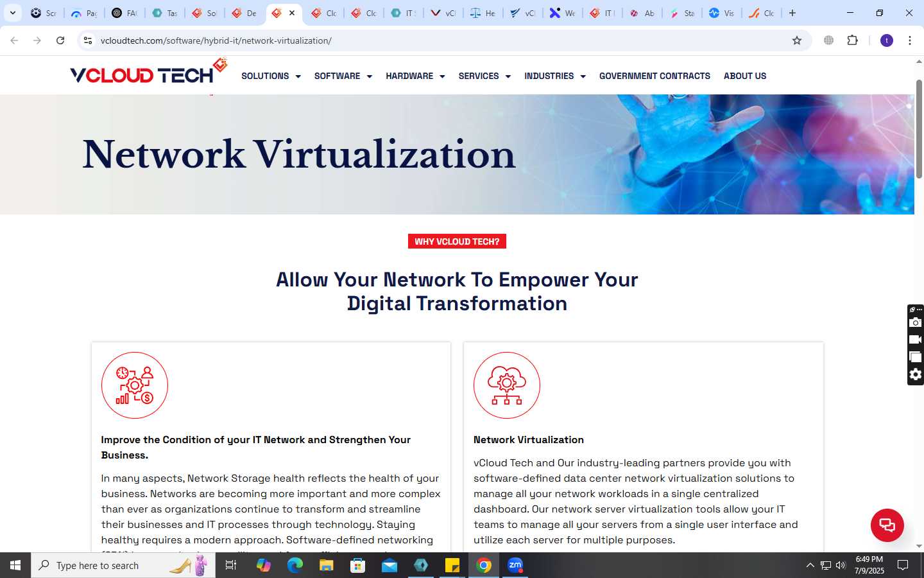Click the network health circular icon
The height and width of the screenshot is (578, 924).
tap(135, 385)
